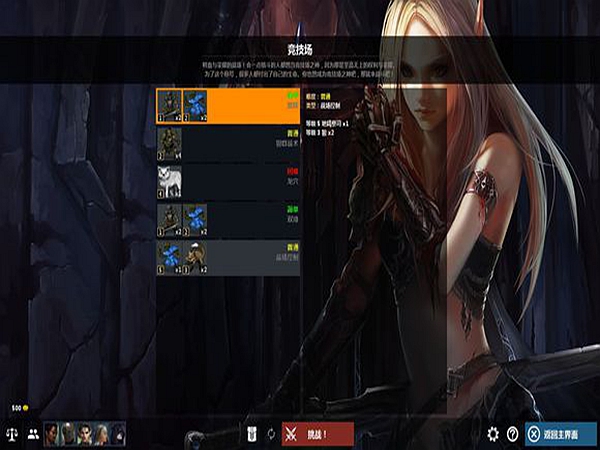The height and width of the screenshot is (450, 600).
Task: Select the first hero portrait in party bar
Action: [x=52, y=434]
